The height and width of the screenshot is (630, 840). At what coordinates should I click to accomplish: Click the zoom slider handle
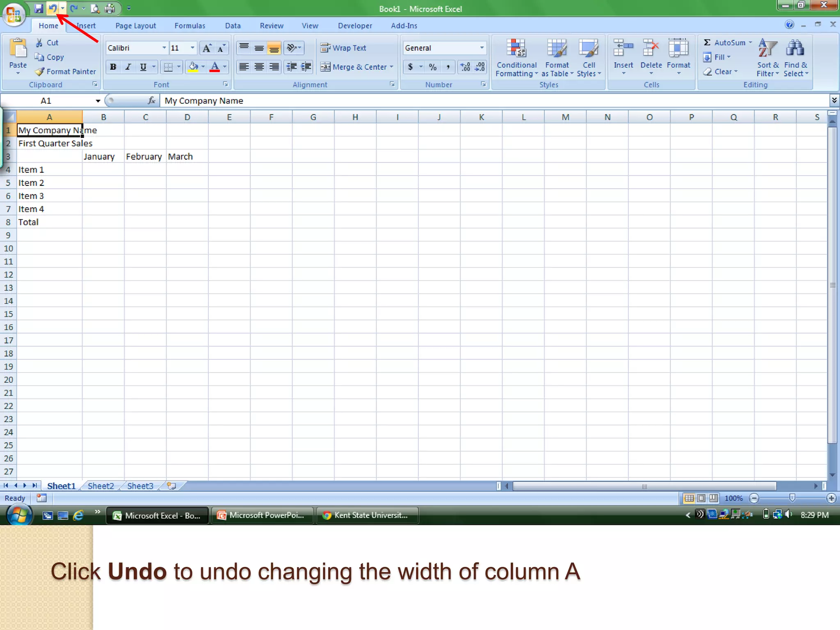coord(792,498)
